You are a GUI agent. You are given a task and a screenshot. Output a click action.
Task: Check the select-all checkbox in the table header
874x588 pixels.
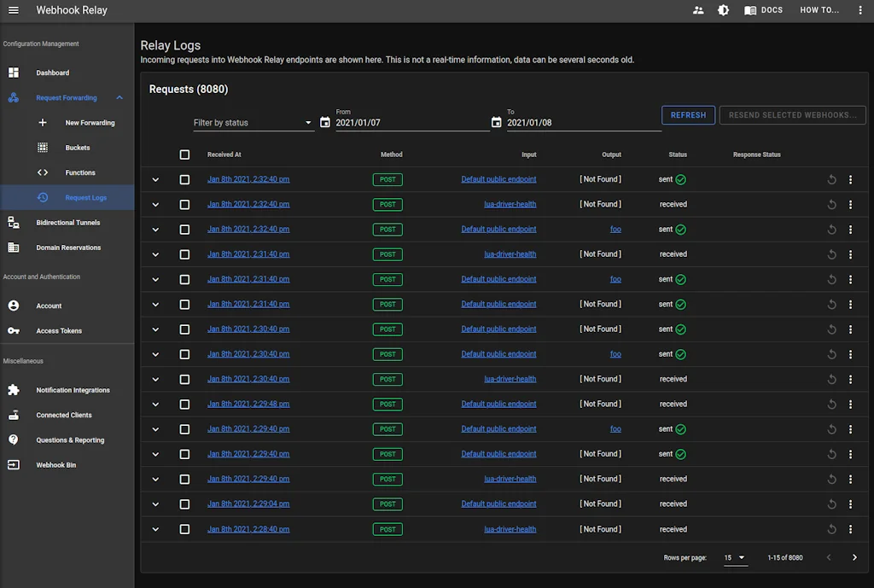[184, 154]
